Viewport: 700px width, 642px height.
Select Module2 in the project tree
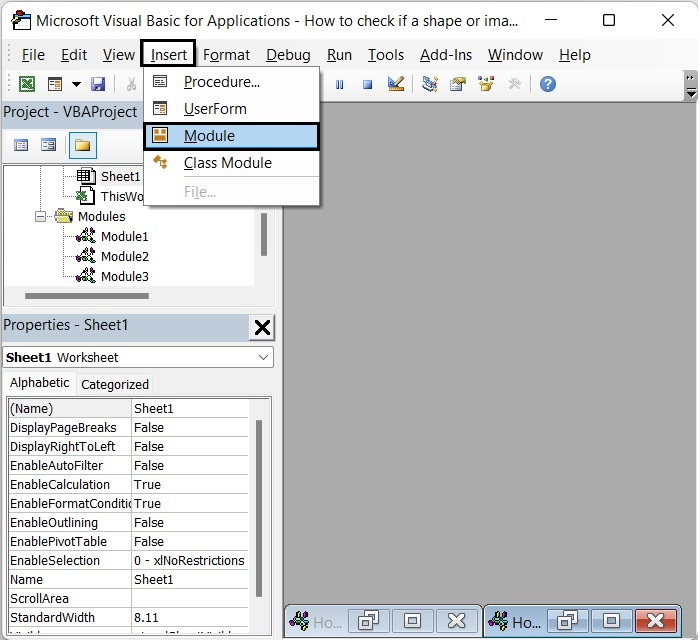(125, 257)
